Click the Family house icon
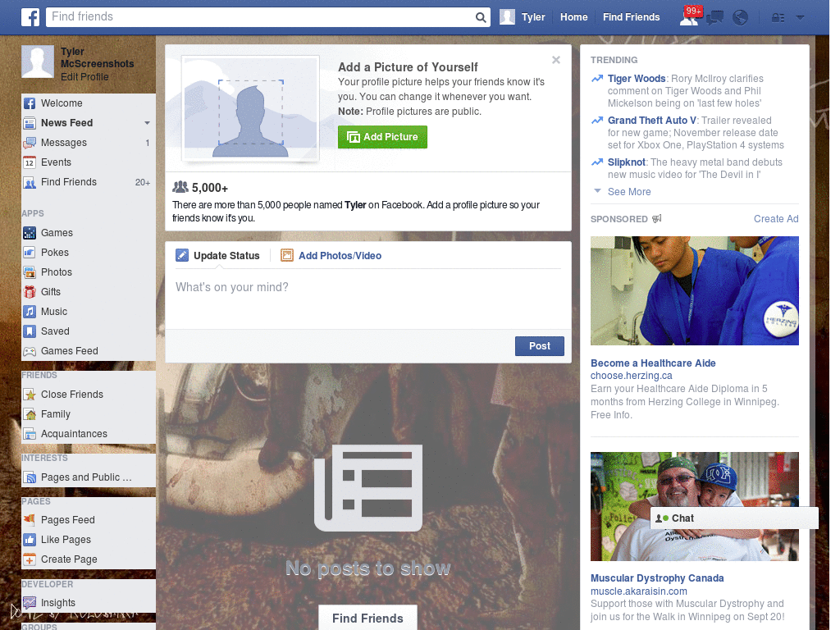 [x=30, y=414]
